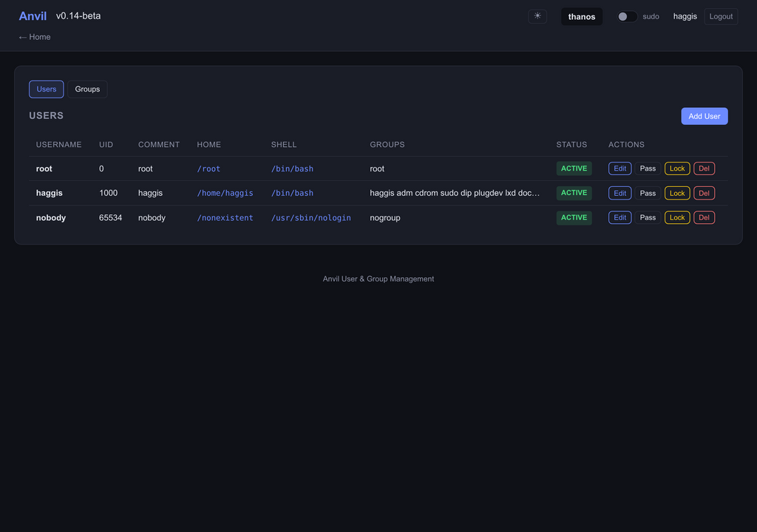Viewport: 757px width, 532px height.
Task: Go back via the Home link
Action: [34, 37]
